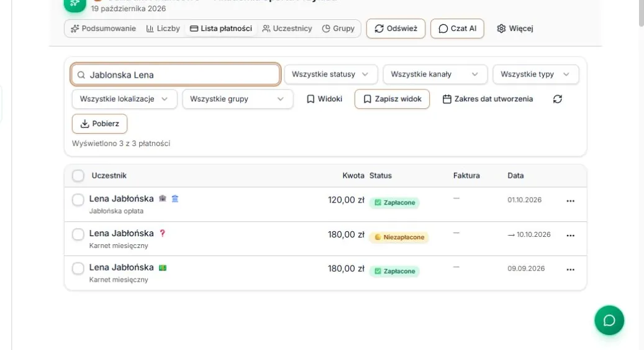Open three-dot menu for 09.09.2026 payment
Image resolution: width=644 pixels, height=350 pixels.
[x=571, y=270]
